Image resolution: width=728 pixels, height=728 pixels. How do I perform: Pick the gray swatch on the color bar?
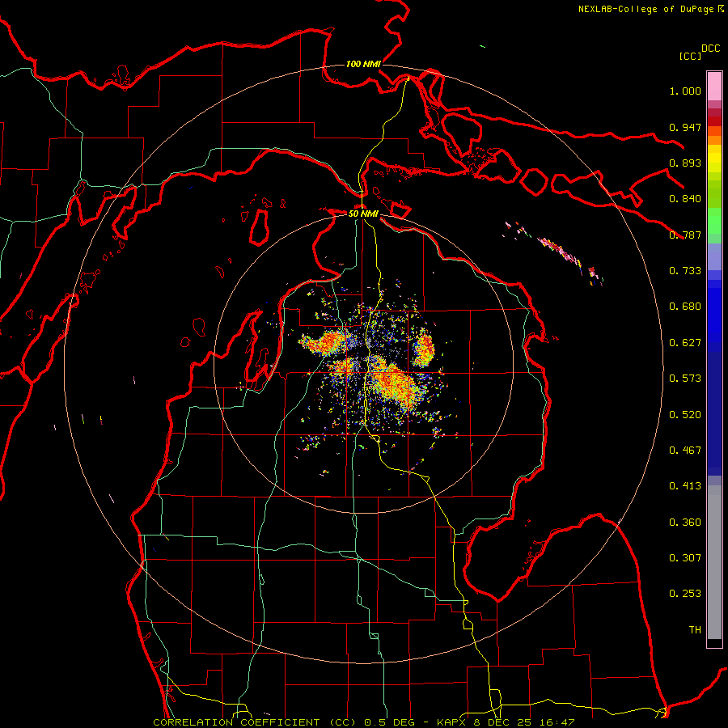coord(714,562)
